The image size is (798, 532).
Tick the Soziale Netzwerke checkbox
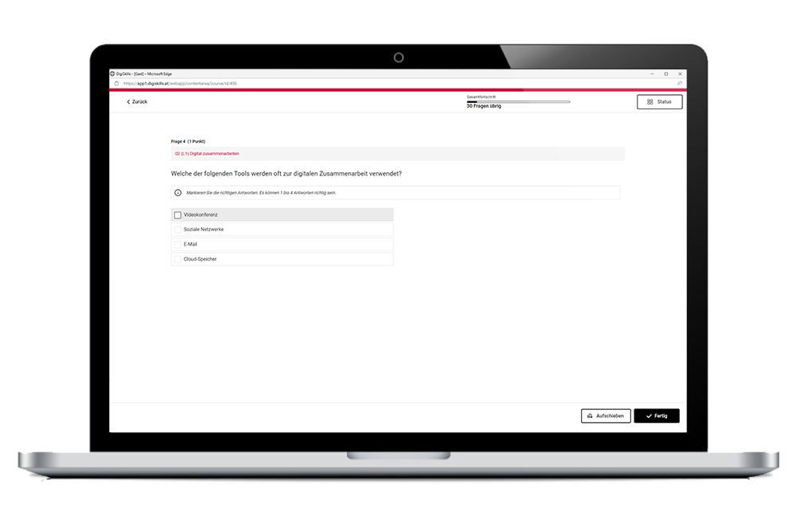point(178,230)
